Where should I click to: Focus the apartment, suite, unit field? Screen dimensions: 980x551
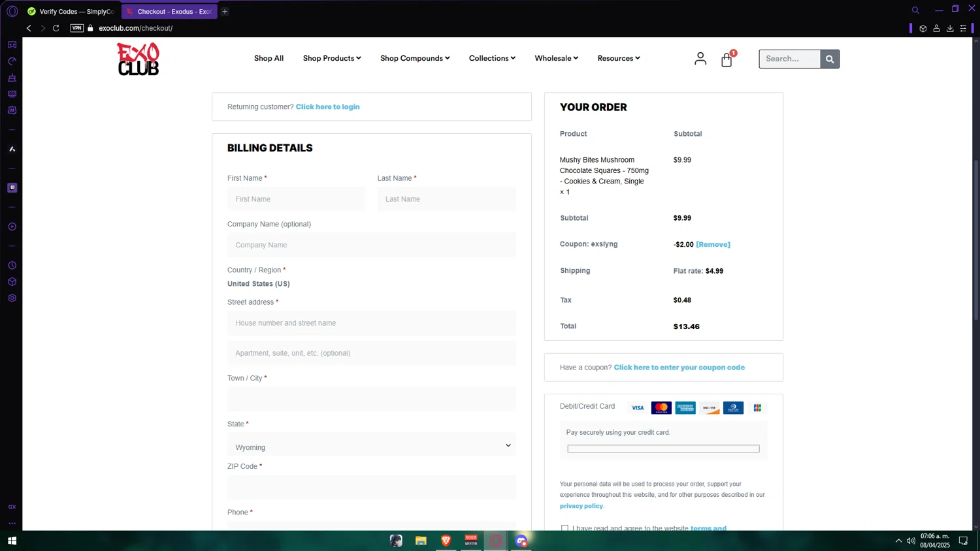point(372,353)
